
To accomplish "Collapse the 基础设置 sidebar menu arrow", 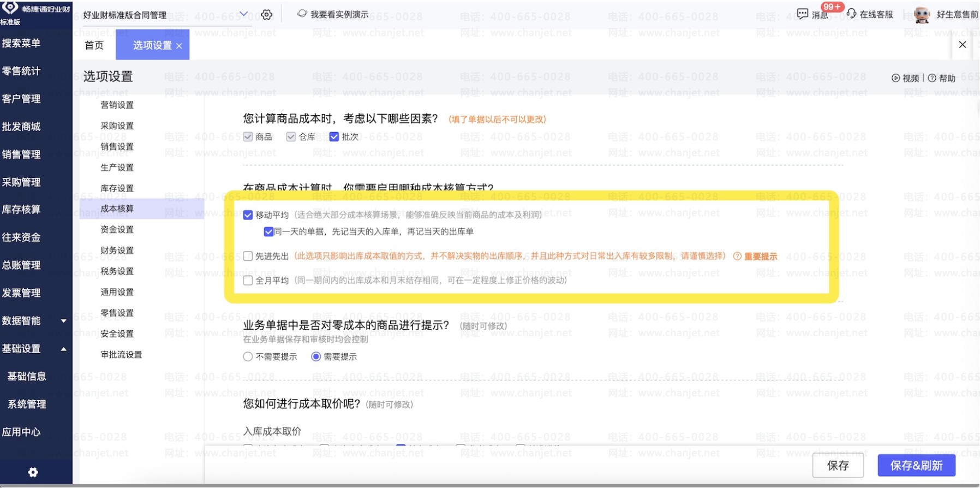I will 64,349.
